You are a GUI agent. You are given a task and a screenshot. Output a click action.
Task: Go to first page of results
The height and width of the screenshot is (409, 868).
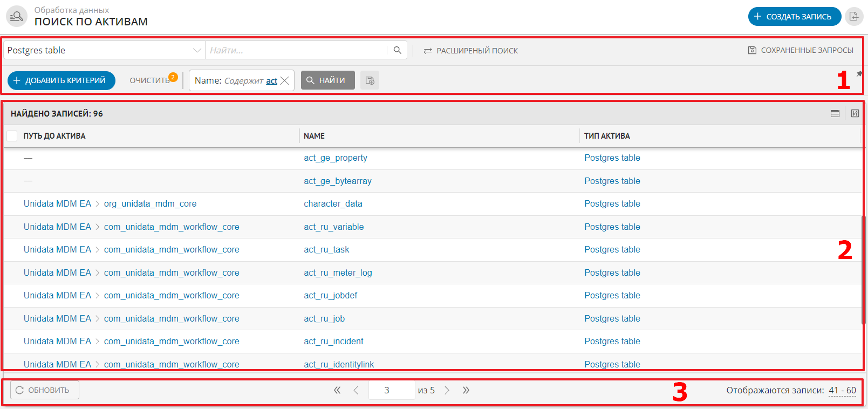click(337, 390)
